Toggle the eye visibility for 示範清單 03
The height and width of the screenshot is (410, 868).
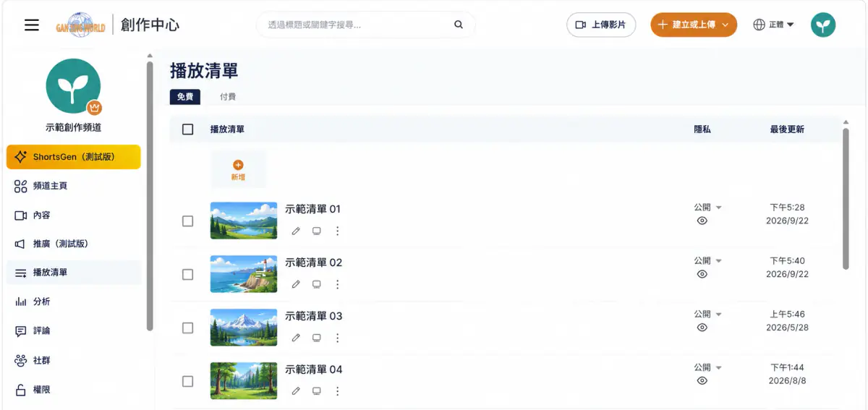[702, 328]
